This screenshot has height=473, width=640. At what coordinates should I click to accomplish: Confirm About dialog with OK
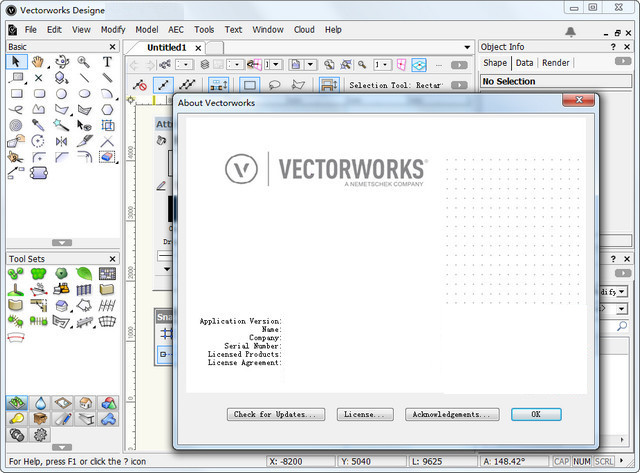(x=536, y=414)
